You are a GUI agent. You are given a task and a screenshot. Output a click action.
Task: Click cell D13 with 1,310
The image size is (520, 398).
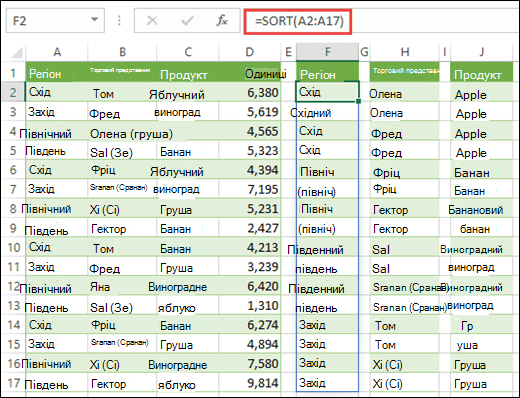(250, 305)
